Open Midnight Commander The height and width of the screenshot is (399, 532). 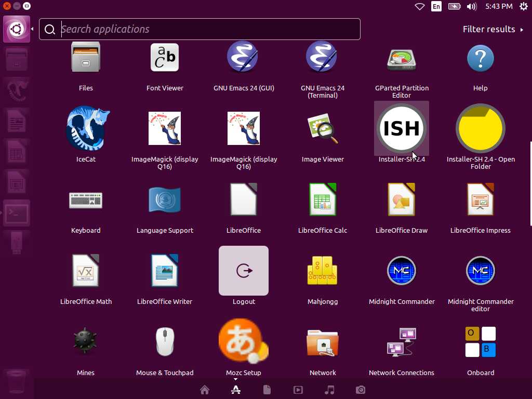(402, 270)
